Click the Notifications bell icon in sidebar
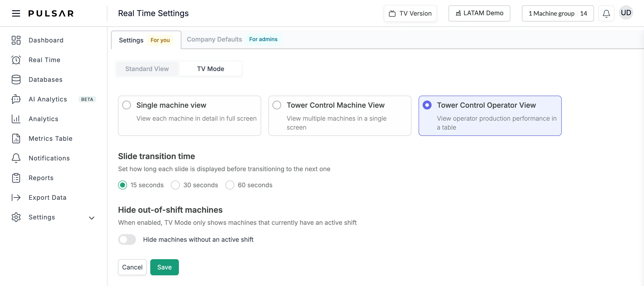 click(x=16, y=158)
